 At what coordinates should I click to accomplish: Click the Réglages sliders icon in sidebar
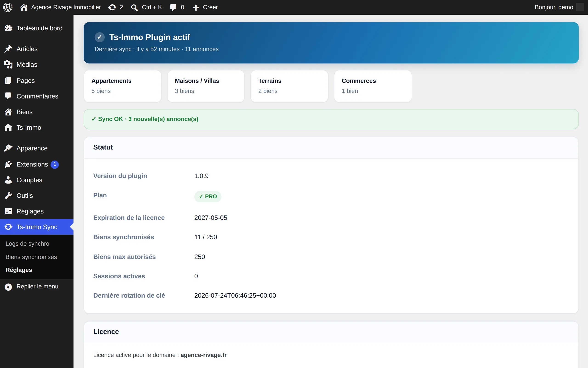(8, 211)
